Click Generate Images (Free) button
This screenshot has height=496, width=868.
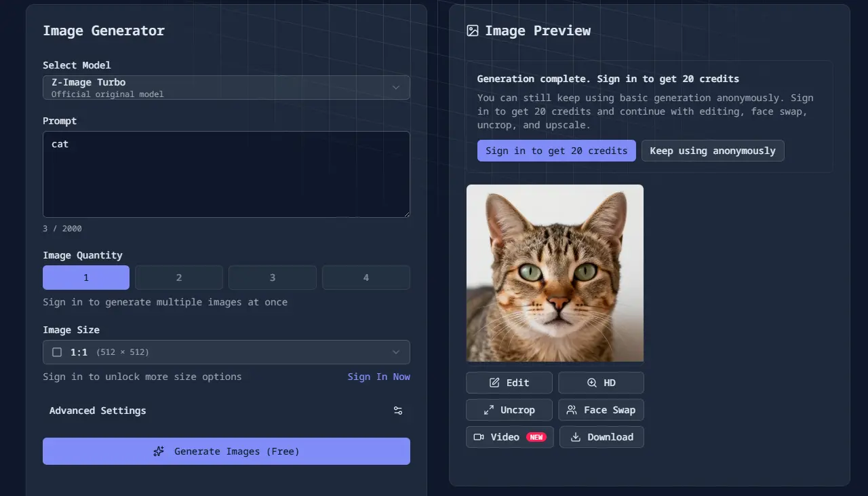(226, 451)
